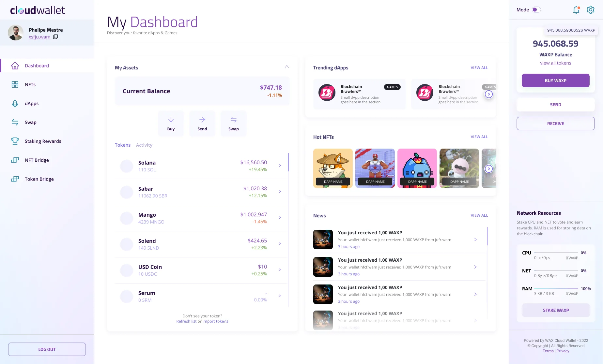View all Trending dApps
The width and height of the screenshot is (603, 364).
(x=479, y=68)
